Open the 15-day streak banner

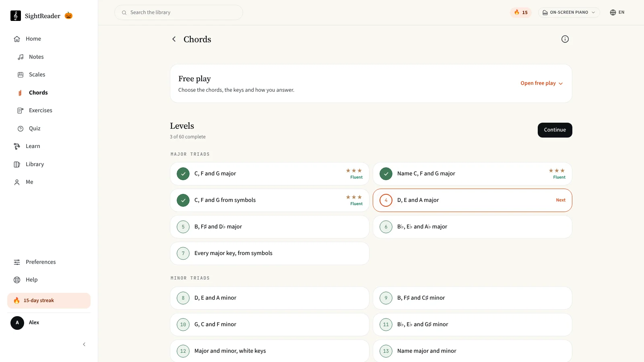49,301
